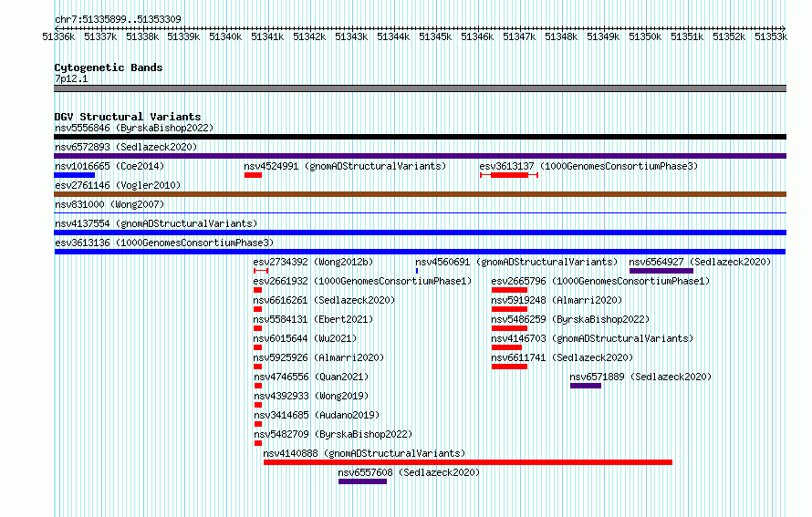Screen dimensions: 812x517
Task: Click the purple bar under nsv6571889
Action: pyautogui.click(x=586, y=386)
